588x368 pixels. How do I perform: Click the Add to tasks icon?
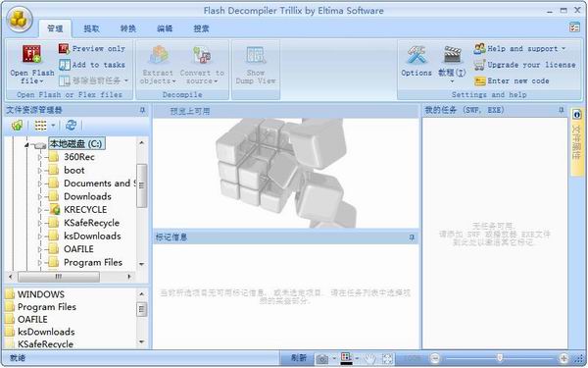pos(64,65)
